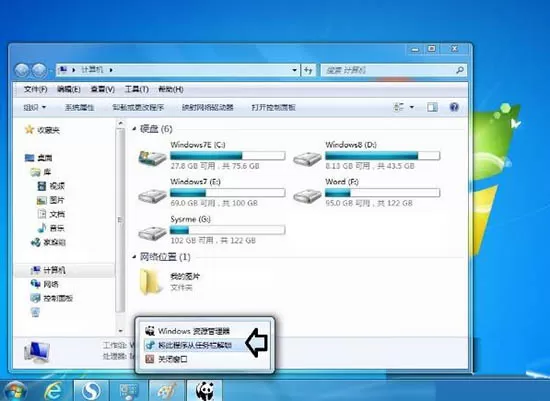
Task: Click the panda Explorer icon on taskbar
Action: coord(205,391)
